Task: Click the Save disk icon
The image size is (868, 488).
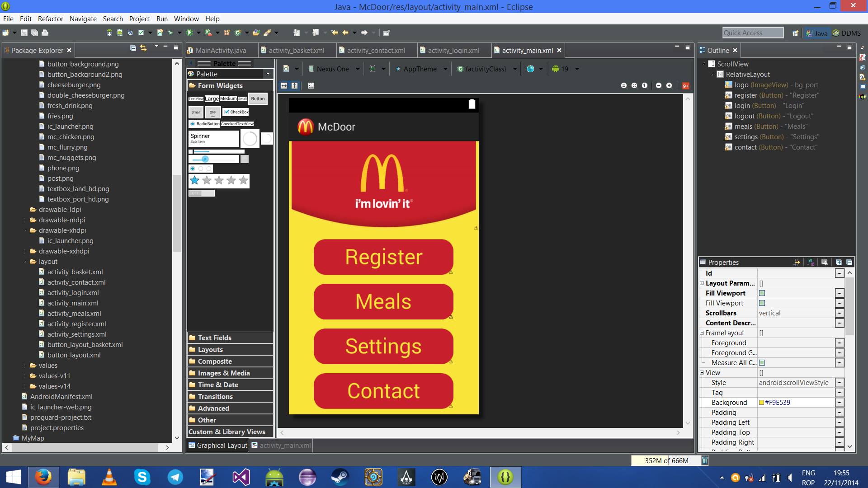Action: [24, 33]
